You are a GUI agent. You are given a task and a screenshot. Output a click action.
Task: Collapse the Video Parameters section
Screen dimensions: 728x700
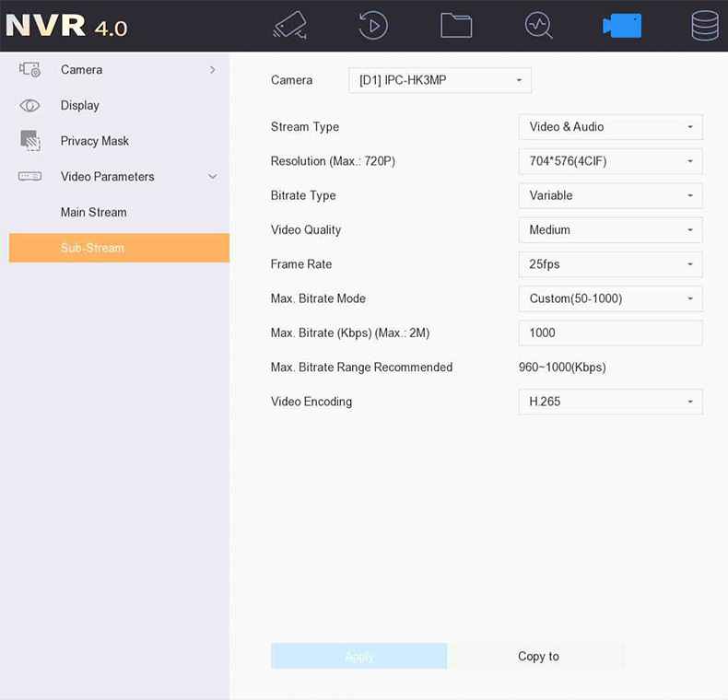coord(213,177)
